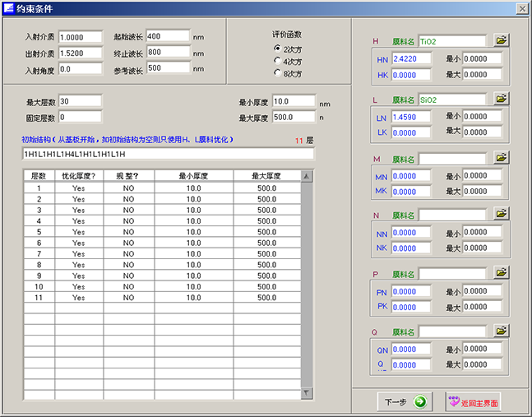532x417 pixels.
Task: Click 固定层数 field with 0
Action: (x=80, y=117)
